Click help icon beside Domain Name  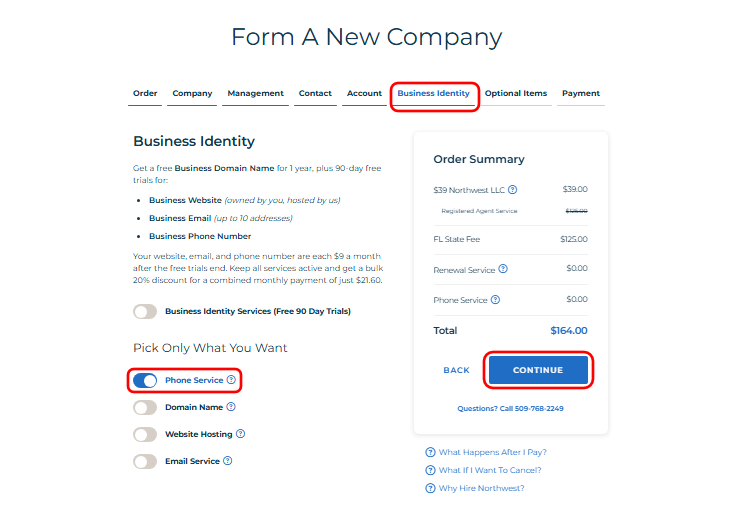point(231,407)
